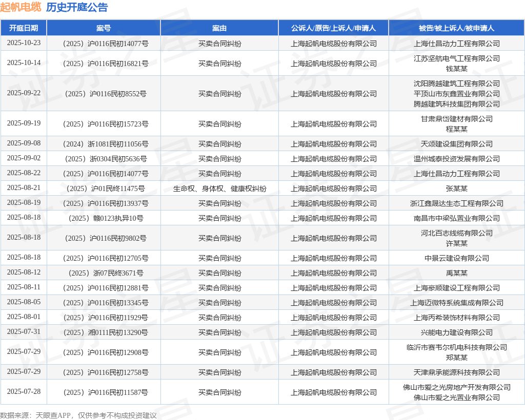This screenshot has width=525, height=420.
Task: Click defendant 平顶山市东鑫置业有限公司
Action: point(457,94)
